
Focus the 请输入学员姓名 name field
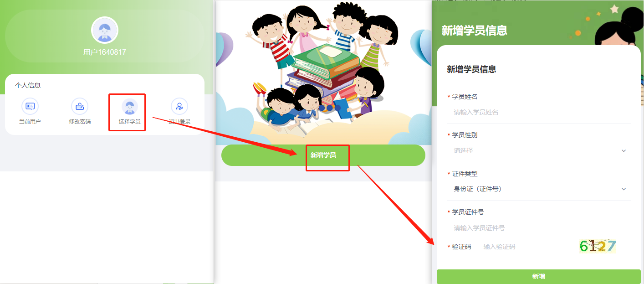pyautogui.click(x=539, y=112)
